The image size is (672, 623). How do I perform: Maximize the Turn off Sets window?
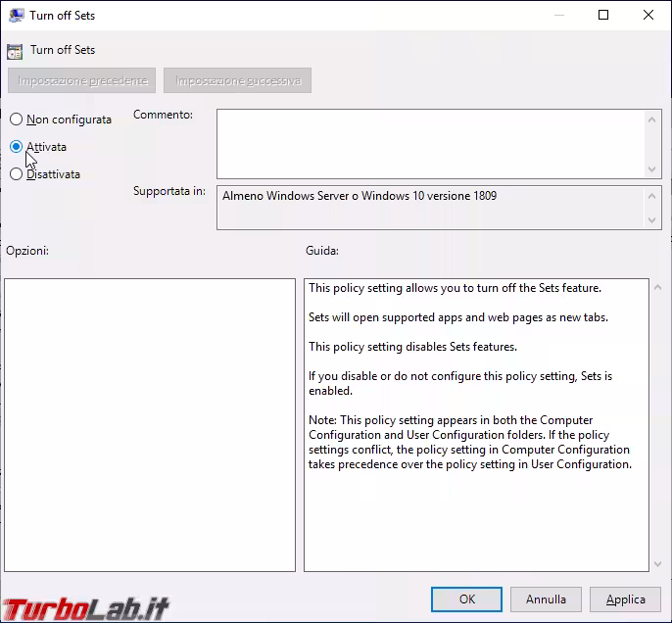coord(603,15)
